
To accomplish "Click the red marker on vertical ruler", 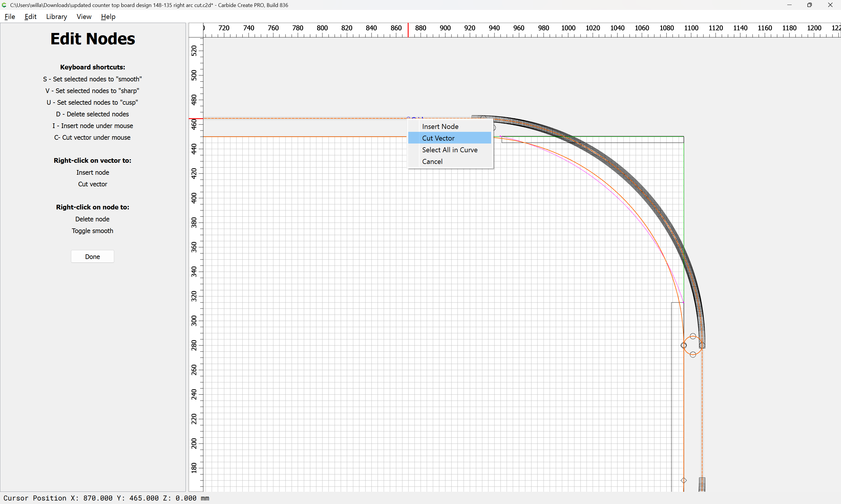I will click(196, 118).
